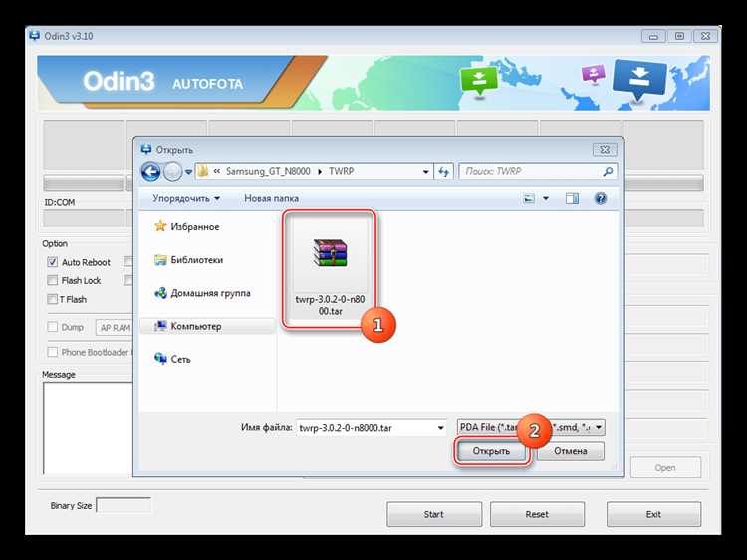The image size is (747, 560).
Task: Open the Упорядочить dropdown menu
Action: pos(186,199)
